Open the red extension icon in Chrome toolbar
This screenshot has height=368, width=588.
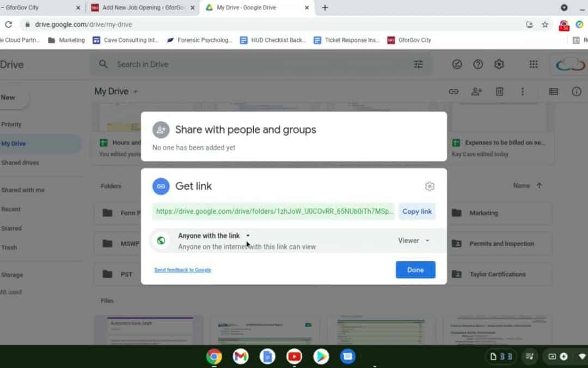(564, 25)
